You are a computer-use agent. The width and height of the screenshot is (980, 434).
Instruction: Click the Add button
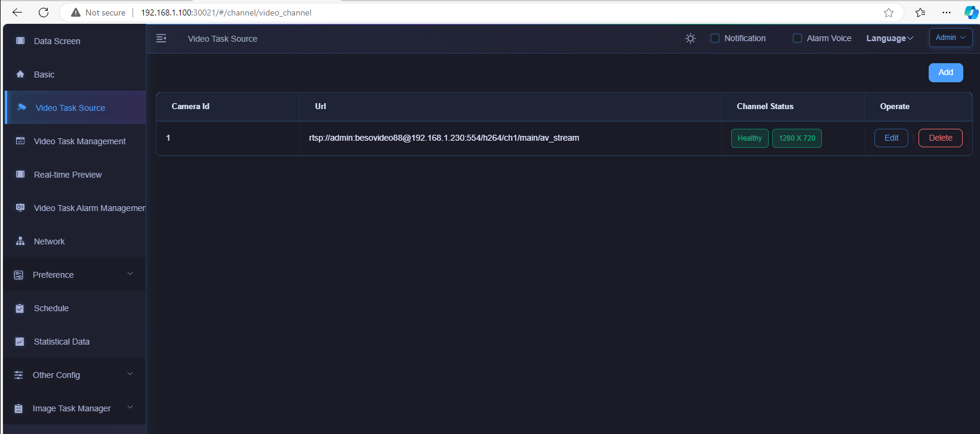pyautogui.click(x=945, y=73)
